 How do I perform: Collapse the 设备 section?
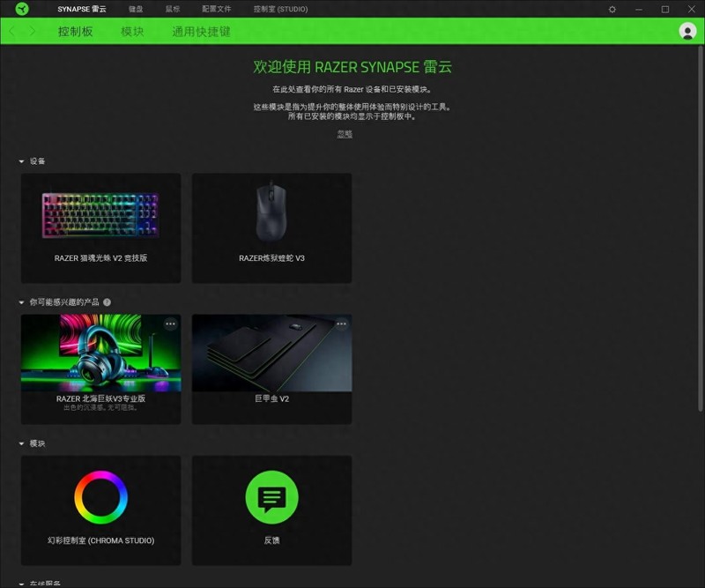(x=21, y=161)
